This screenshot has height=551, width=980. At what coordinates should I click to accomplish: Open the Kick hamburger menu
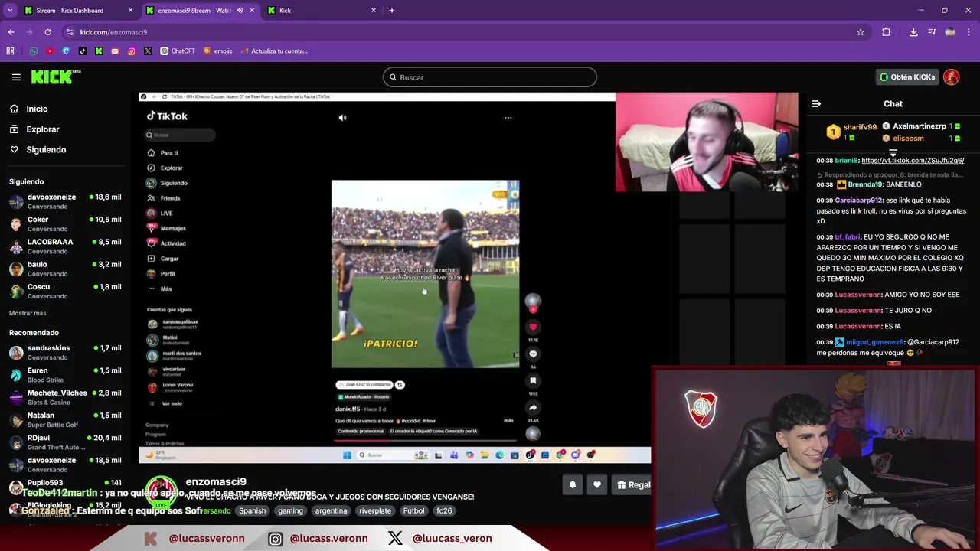(x=16, y=77)
